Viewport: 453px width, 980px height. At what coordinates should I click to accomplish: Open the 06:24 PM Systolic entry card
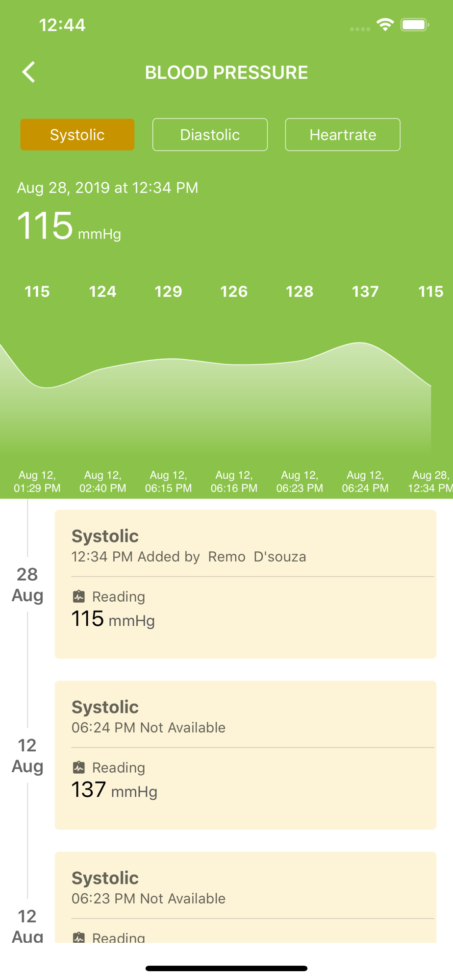246,755
